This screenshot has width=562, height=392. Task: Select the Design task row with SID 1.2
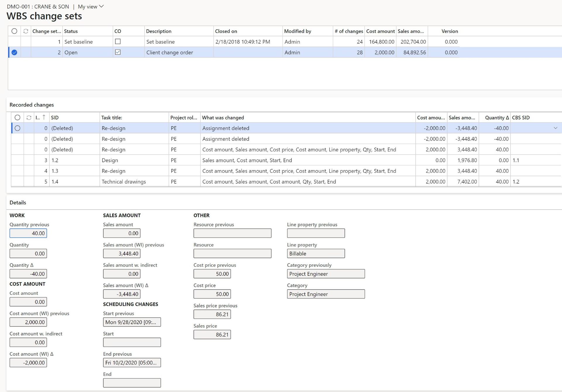286,160
